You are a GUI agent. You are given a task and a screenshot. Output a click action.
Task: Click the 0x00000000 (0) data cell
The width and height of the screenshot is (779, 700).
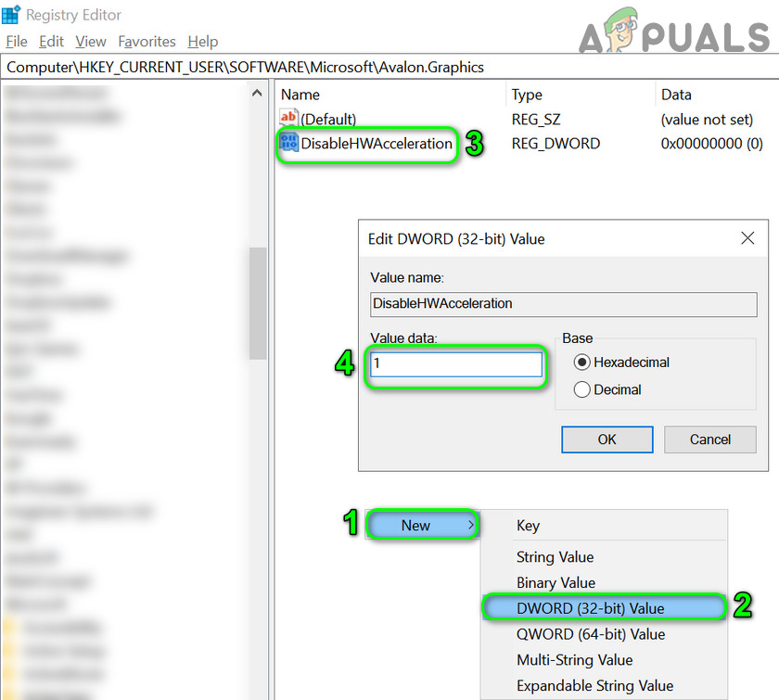(x=711, y=144)
